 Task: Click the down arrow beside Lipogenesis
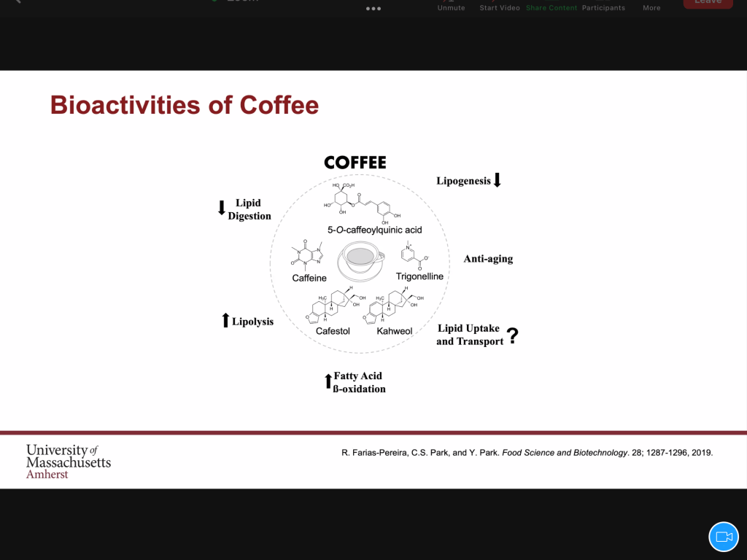tap(498, 180)
